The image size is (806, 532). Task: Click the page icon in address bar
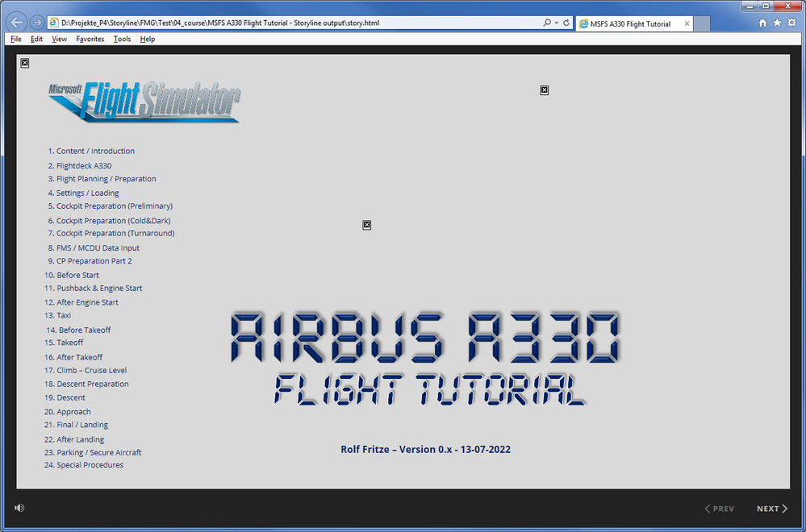[x=54, y=23]
